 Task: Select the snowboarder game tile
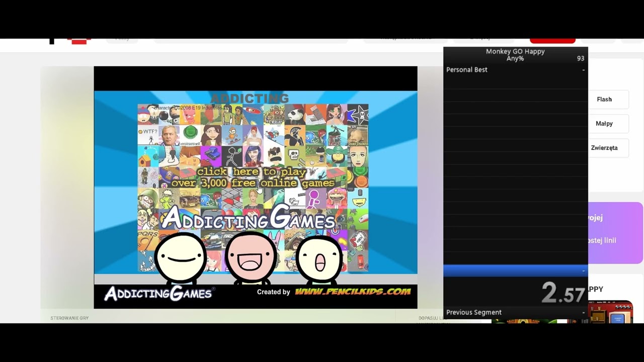click(232, 135)
